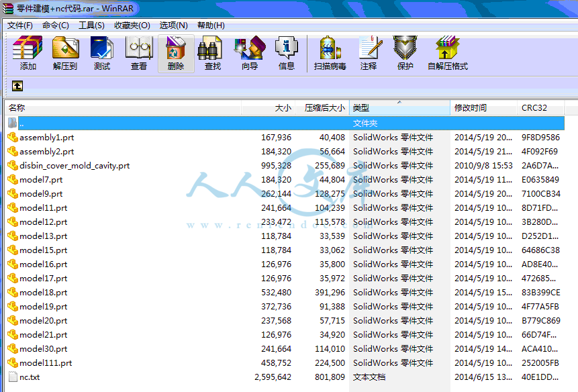Screen dimensions: 578x392
Task: Click the file icon of disbin_cover_mold_cavity.prt
Action: [x=13, y=166]
